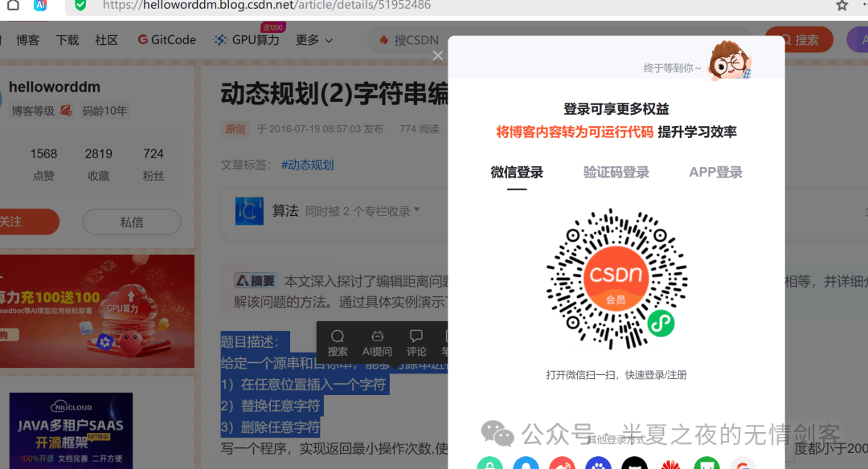The image size is (868, 469).
Task: Close the CSDN login popup
Action: (x=437, y=55)
